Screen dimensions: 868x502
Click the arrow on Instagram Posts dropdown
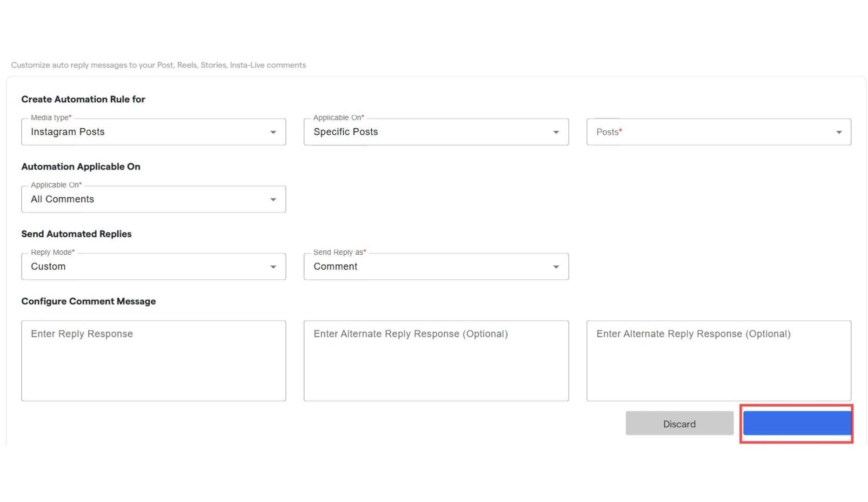[x=273, y=132]
